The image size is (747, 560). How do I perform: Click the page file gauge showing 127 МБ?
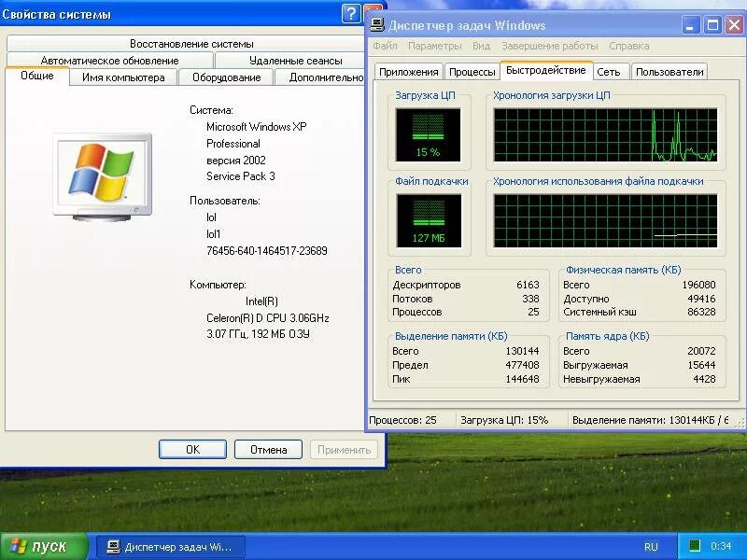tap(429, 220)
